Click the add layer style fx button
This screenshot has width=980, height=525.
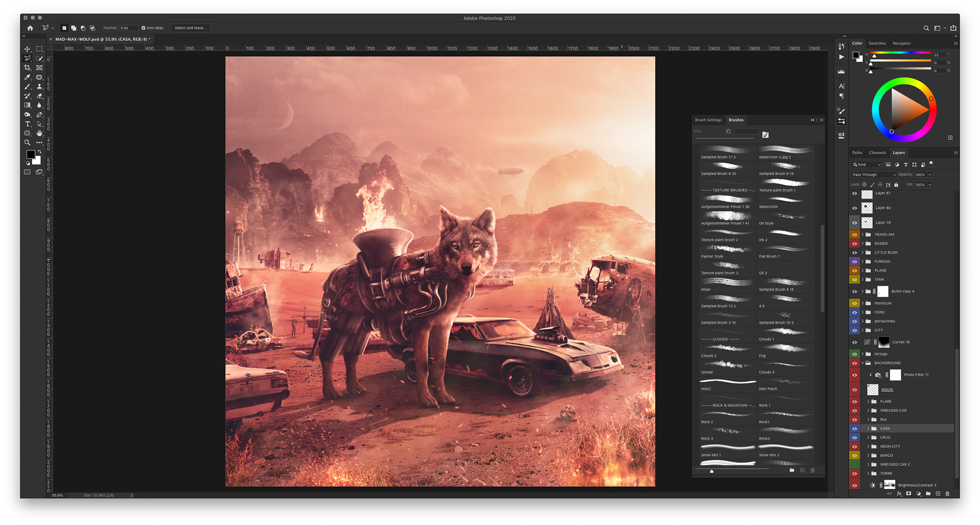point(899,494)
